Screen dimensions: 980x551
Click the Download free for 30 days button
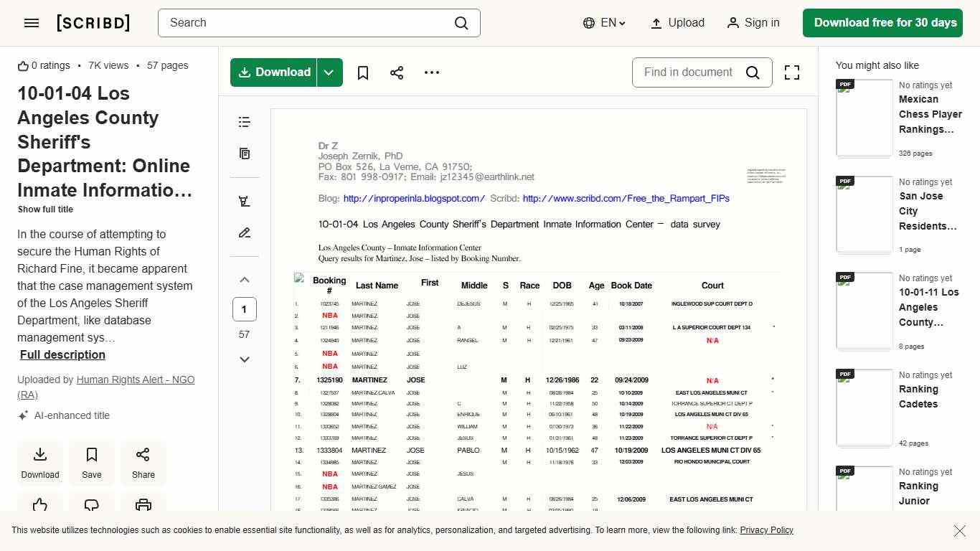click(882, 22)
